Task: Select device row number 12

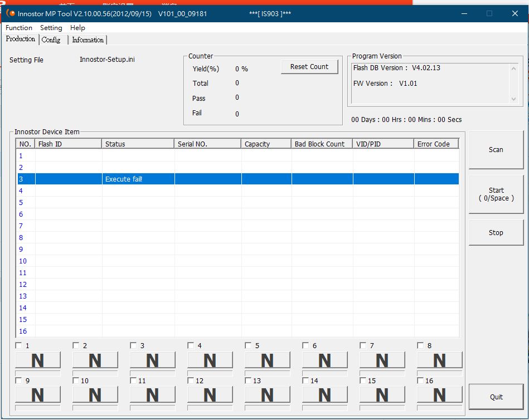Action: [x=238, y=285]
